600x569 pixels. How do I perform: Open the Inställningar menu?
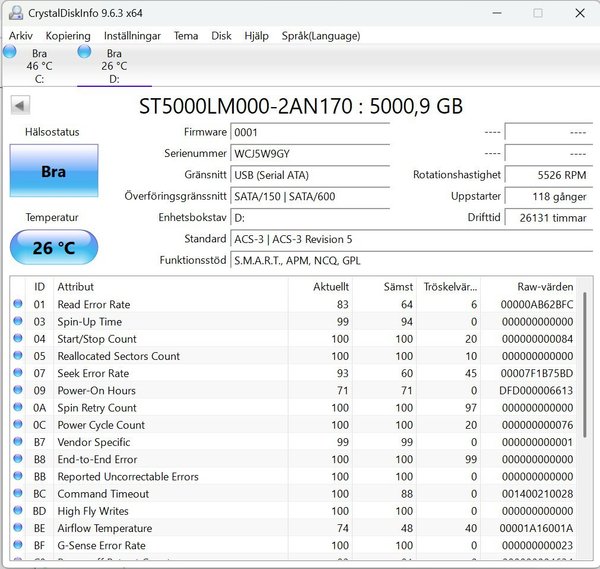[132, 36]
